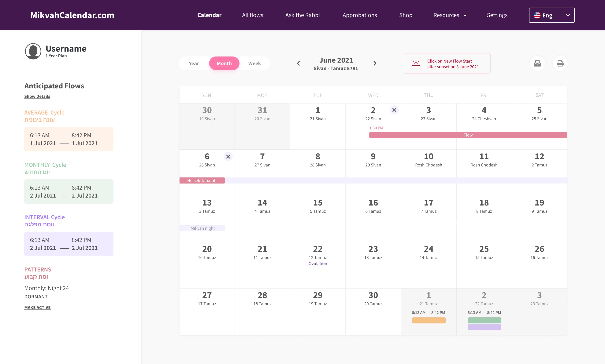Click the email/send calendar icon

(537, 63)
